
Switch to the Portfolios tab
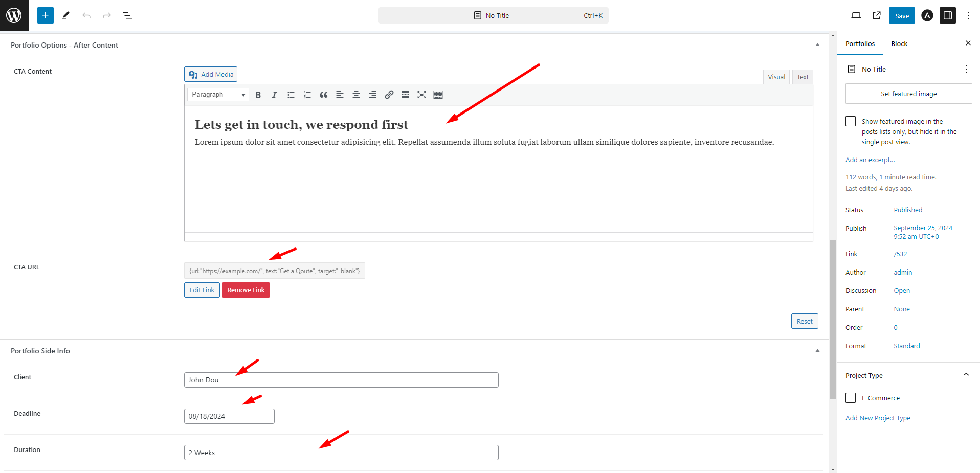860,43
